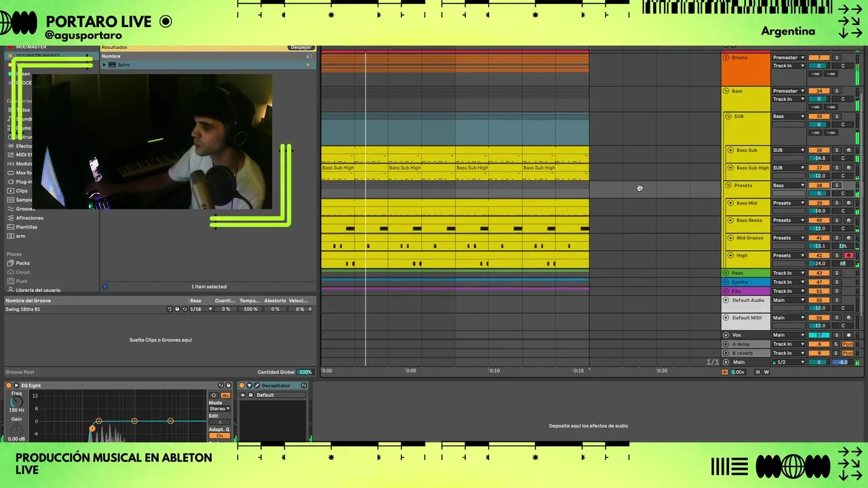The width and height of the screenshot is (868, 488).
Task: Unfold the Main track
Action: [x=726, y=362]
